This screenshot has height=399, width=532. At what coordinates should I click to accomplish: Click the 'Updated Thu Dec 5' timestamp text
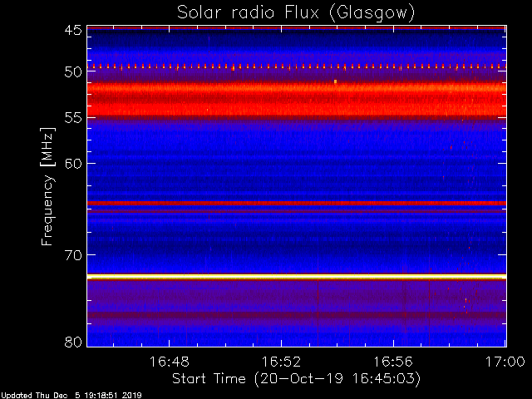pos(71,396)
